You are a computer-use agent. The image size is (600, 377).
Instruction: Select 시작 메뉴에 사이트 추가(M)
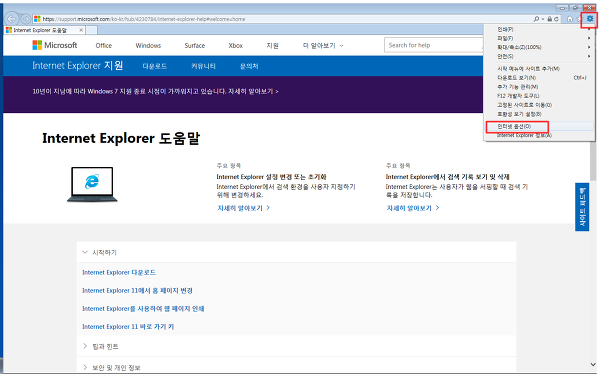[539, 69]
